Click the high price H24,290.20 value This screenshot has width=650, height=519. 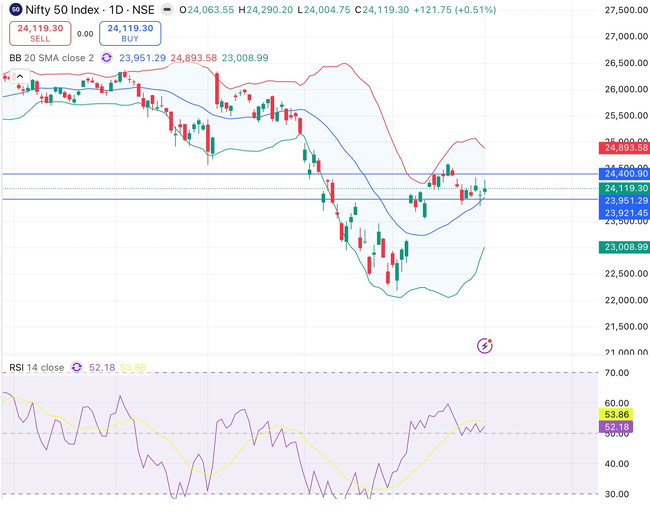click(266, 10)
